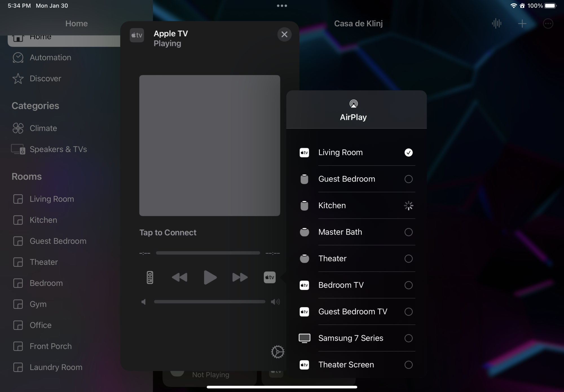The image size is (564, 392).
Task: Open the Apple TV remote control icon
Action: (x=150, y=278)
